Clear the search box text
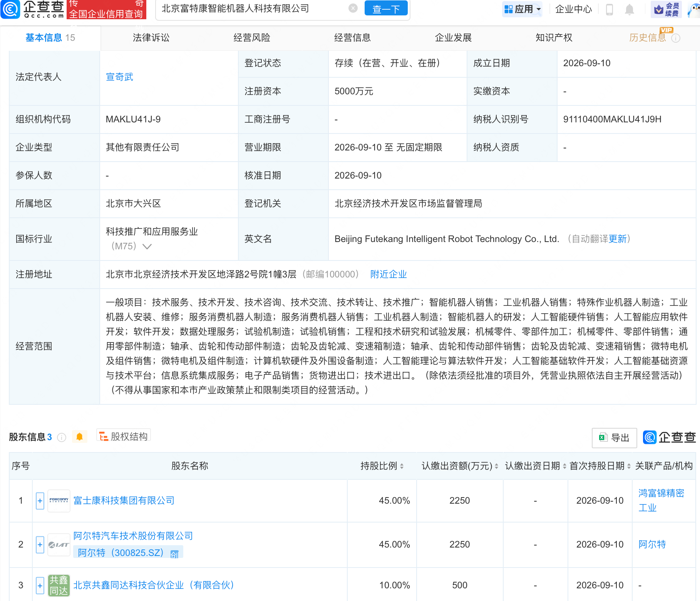This screenshot has height=601, width=700. 353,8
